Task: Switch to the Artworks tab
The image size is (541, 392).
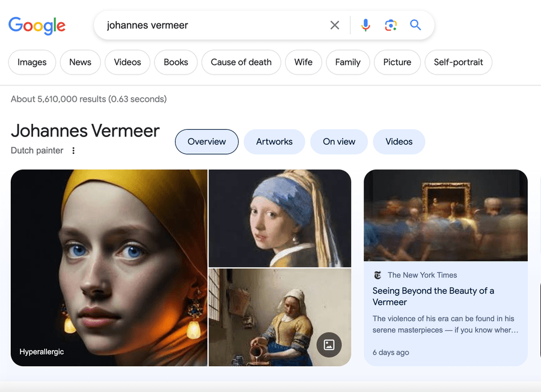Action: pyautogui.click(x=274, y=142)
